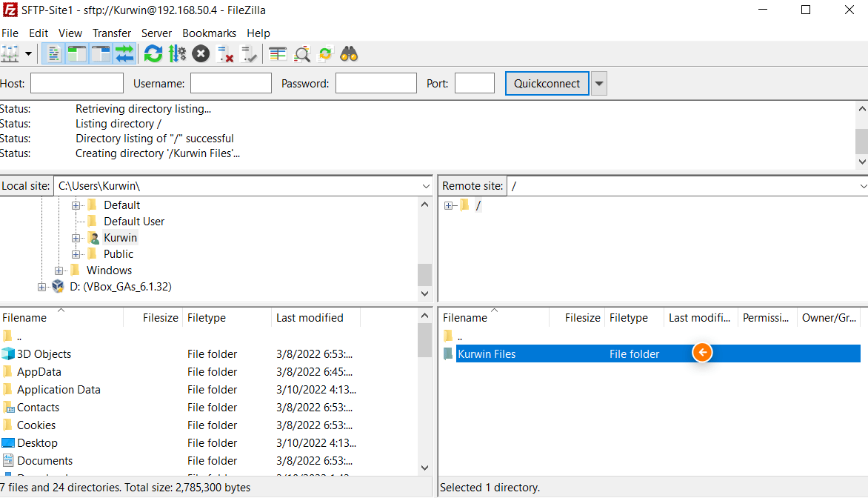This screenshot has width=868, height=498.
Task: Search for files with the binoculars icon
Action: 349,53
